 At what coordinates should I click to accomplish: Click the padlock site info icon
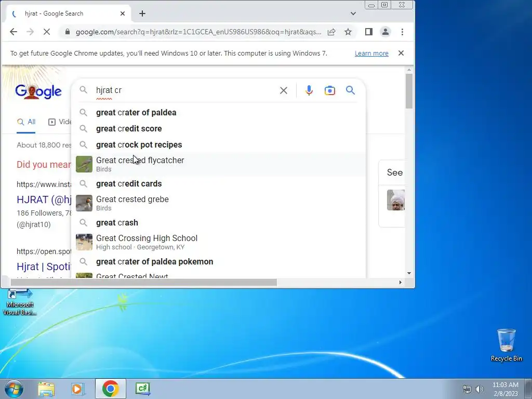tap(68, 32)
